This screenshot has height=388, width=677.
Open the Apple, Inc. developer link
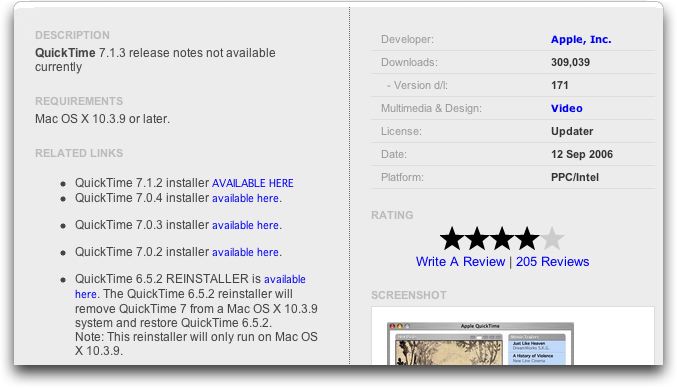click(x=581, y=39)
